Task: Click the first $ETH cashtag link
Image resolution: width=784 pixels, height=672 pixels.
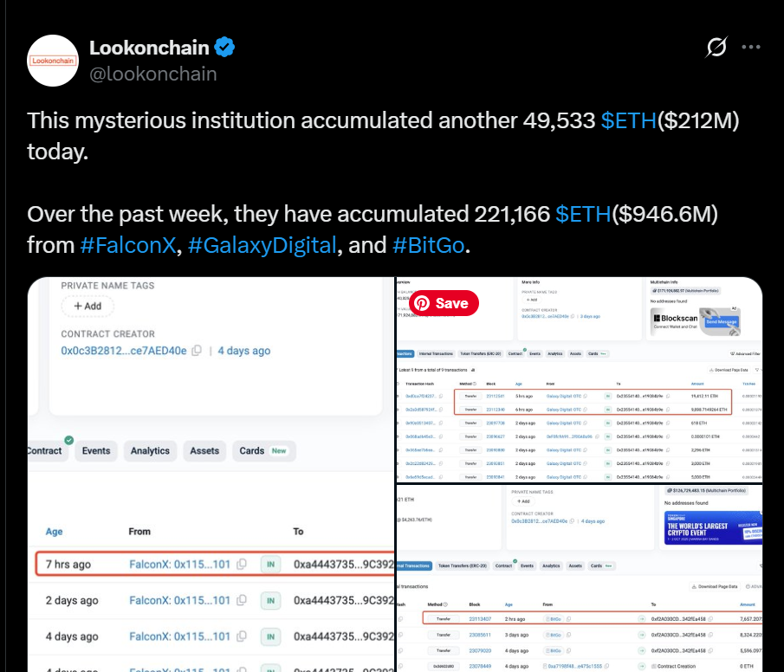Action: [x=628, y=120]
